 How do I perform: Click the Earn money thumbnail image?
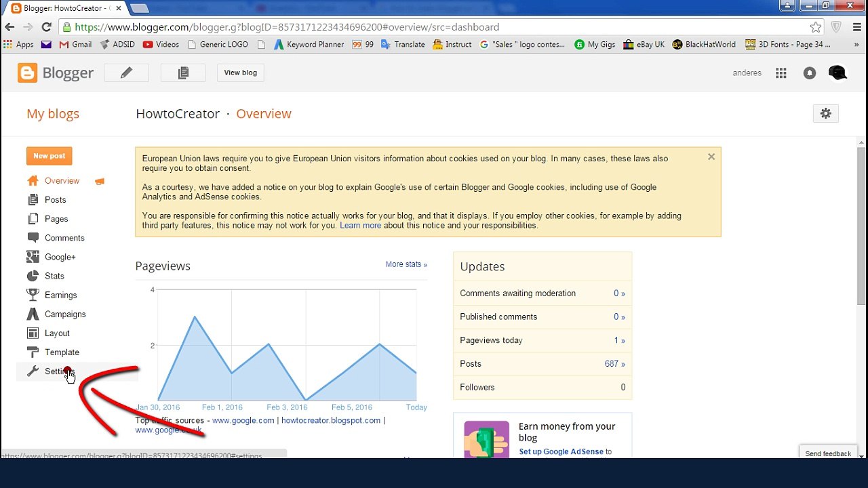[487, 439]
